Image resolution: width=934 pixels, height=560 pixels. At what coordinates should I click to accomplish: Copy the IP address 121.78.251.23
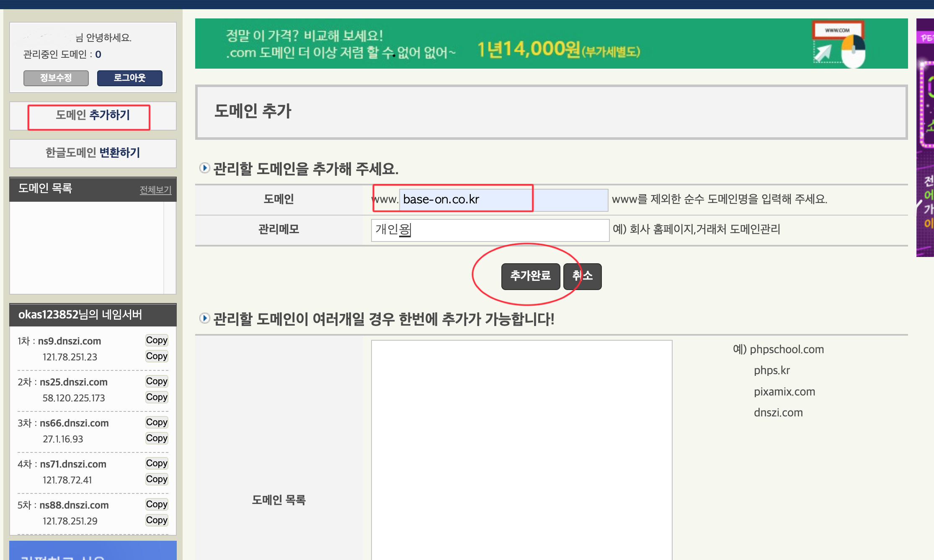pyautogui.click(x=157, y=356)
